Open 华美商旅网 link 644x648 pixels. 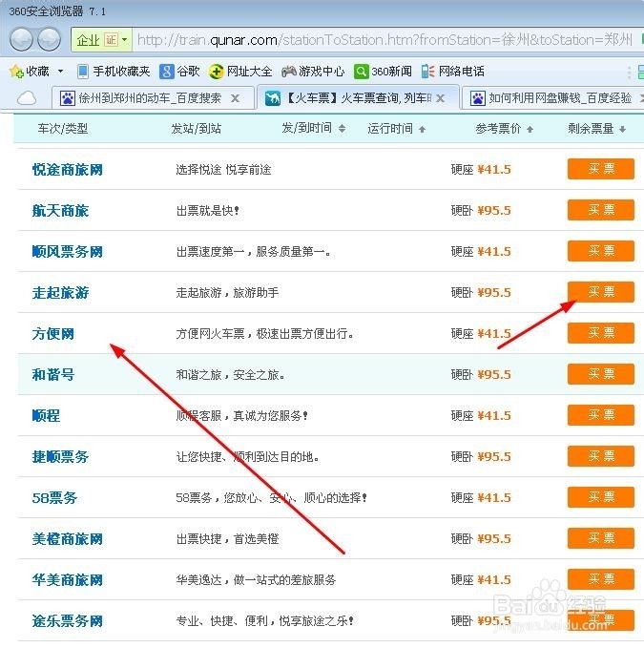(x=68, y=580)
